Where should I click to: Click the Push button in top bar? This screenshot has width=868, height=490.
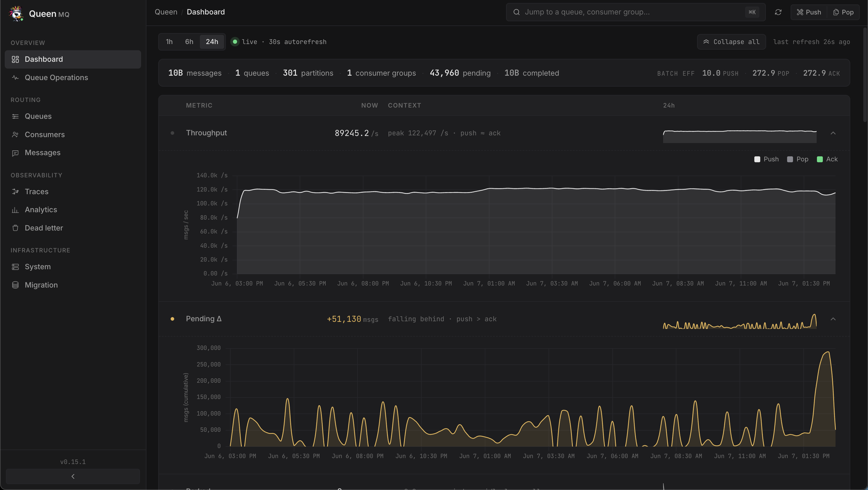(x=809, y=12)
